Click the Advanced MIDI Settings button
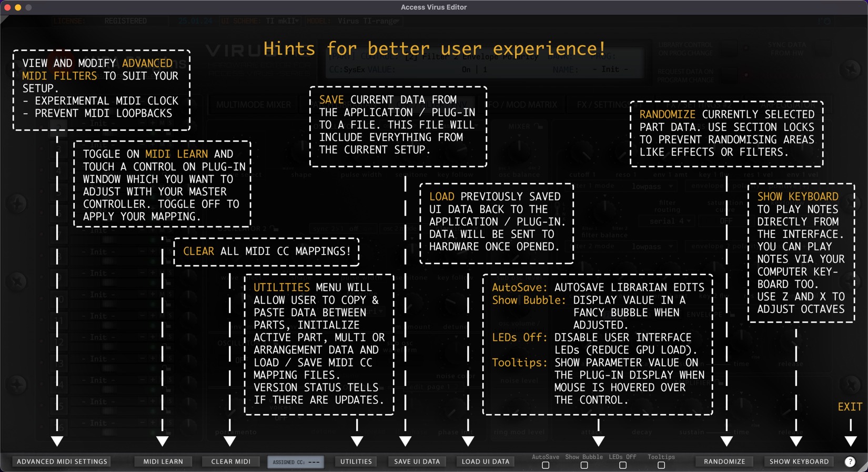Viewport: 868px width, 472px height. click(x=62, y=461)
